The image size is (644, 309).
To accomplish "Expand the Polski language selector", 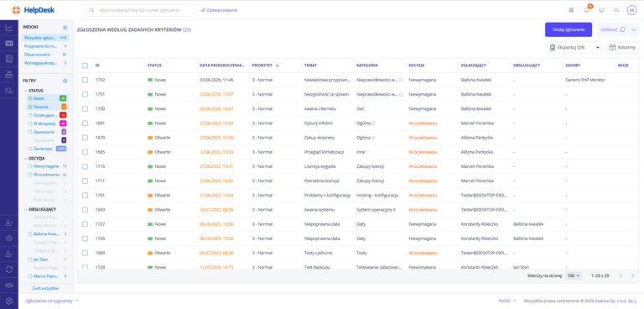I will (x=507, y=301).
